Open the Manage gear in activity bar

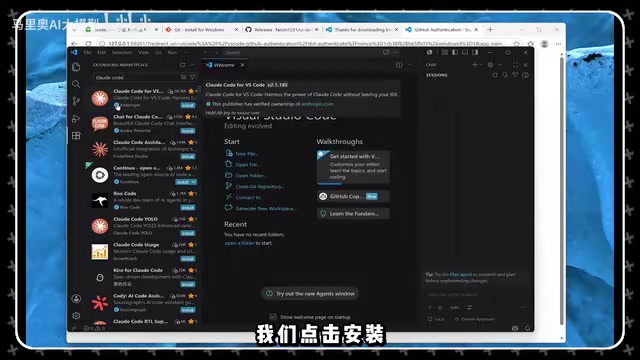click(76, 316)
